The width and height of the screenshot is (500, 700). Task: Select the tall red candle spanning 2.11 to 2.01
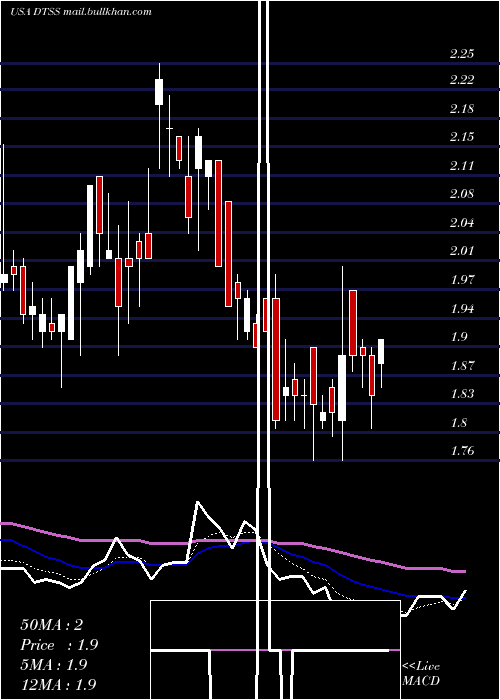pos(219,213)
